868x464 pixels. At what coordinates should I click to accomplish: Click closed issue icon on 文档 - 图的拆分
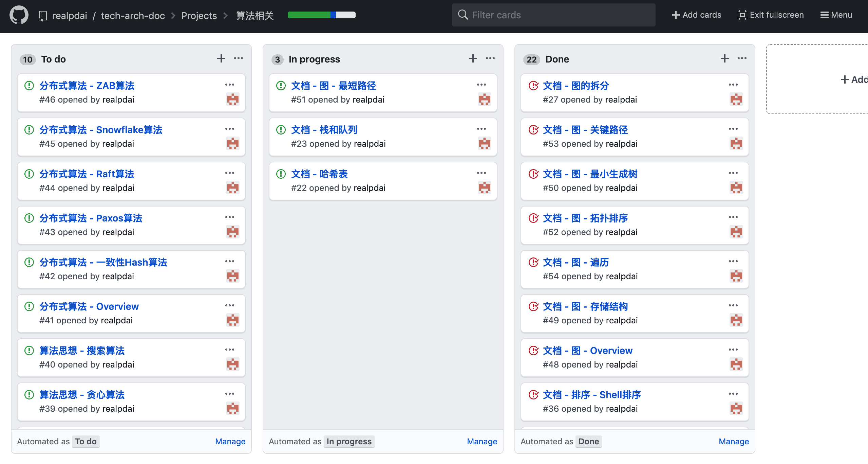point(533,86)
